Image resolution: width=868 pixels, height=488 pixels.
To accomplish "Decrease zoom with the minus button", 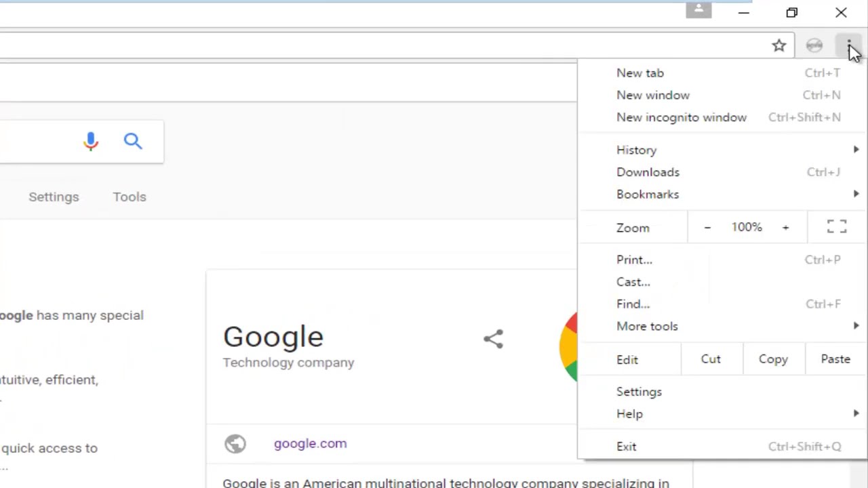I will click(707, 227).
